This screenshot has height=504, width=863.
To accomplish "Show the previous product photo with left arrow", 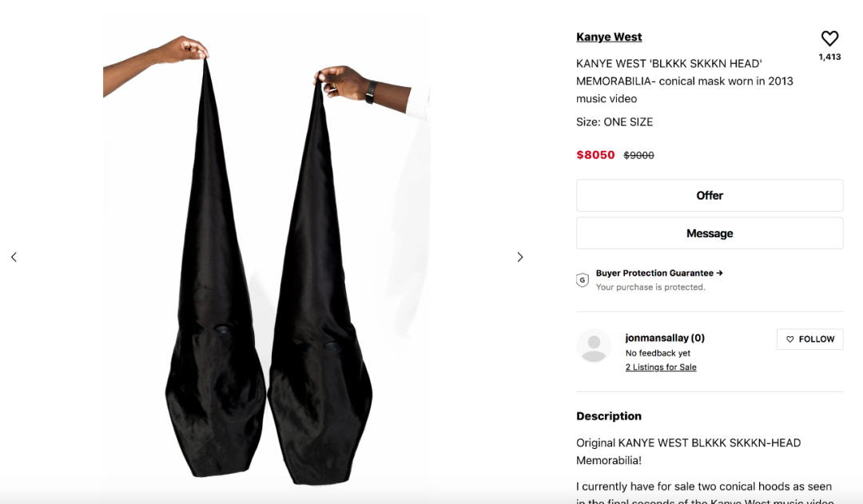I will click(14, 257).
